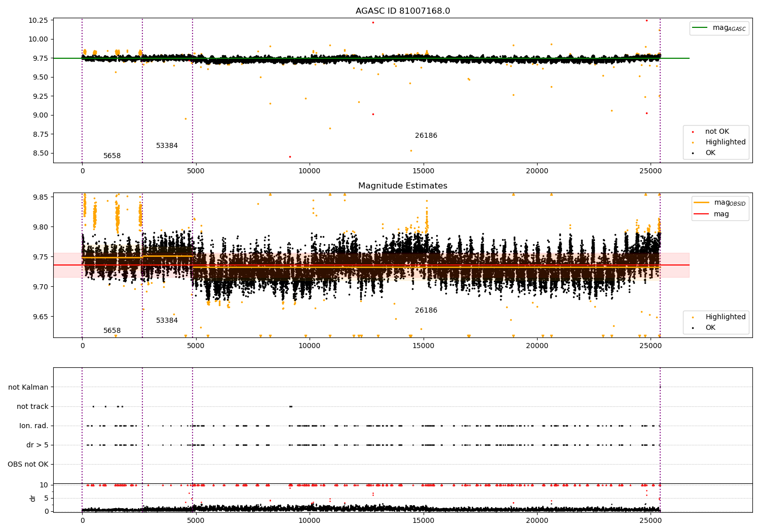
Task: Click the 15000 x-axis tick of top plot
Action: click(423, 171)
